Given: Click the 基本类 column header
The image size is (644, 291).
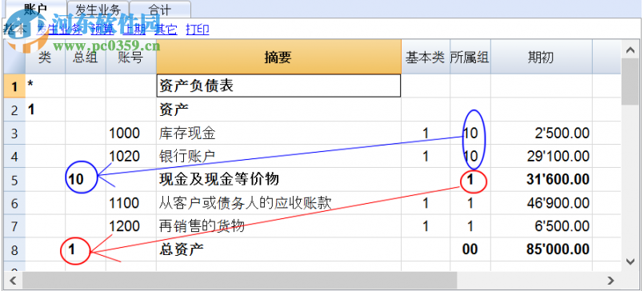Looking at the screenshot, I should pos(426,57).
